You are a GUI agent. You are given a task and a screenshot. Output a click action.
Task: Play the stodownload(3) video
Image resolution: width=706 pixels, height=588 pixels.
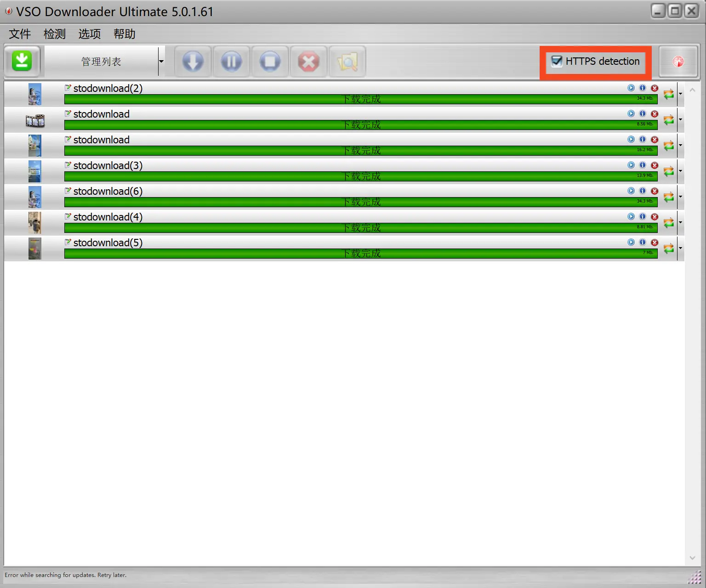click(631, 165)
